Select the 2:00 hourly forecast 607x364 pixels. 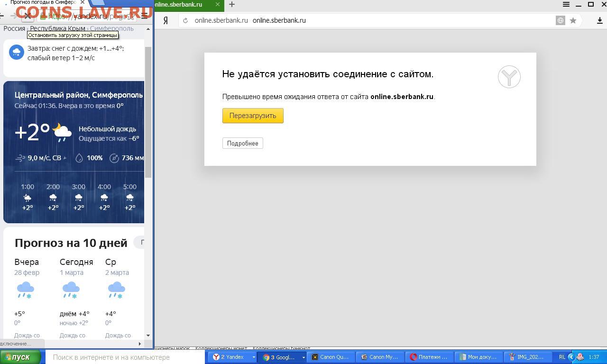click(53, 197)
